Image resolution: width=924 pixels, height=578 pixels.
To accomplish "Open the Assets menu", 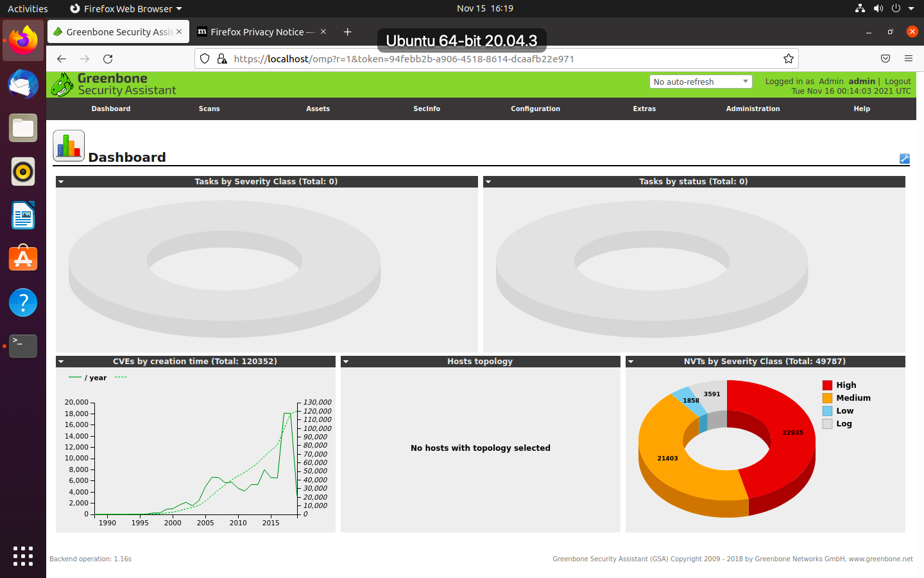I will pyautogui.click(x=318, y=109).
